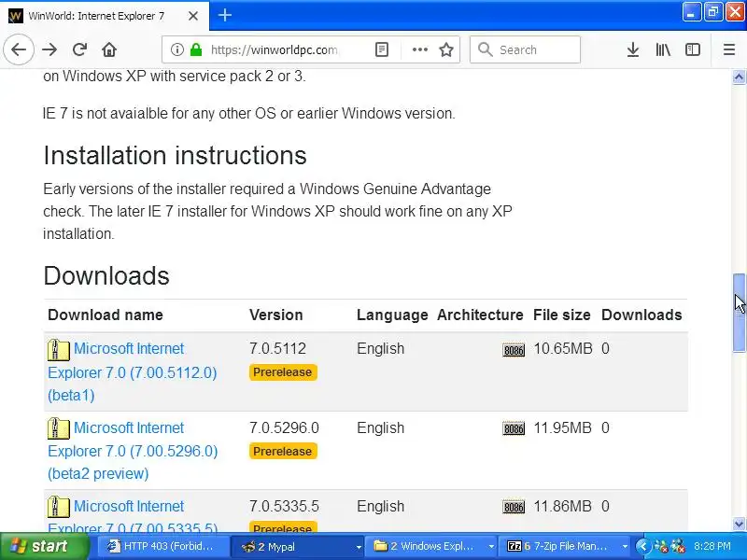The image size is (747, 560).
Task: Bookmark this page with the star
Action: click(x=446, y=49)
